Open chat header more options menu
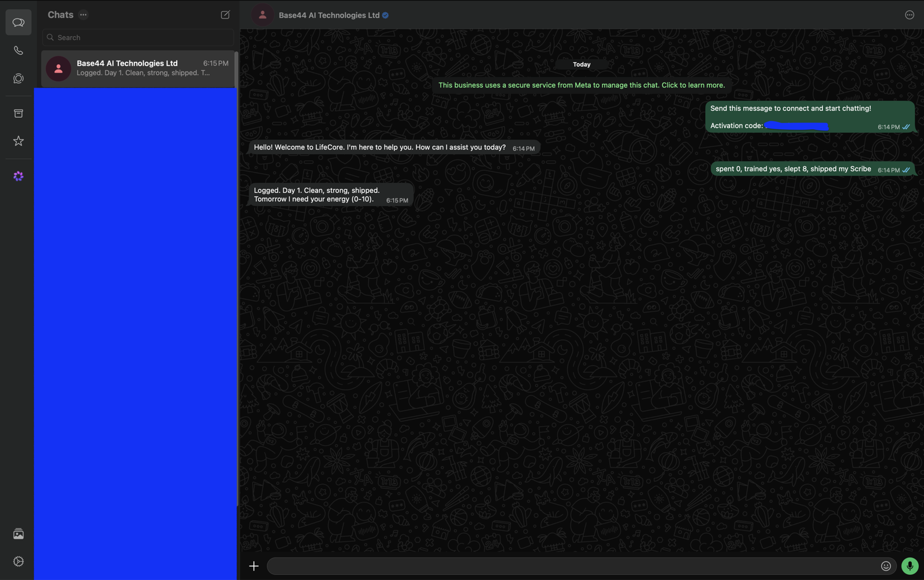Screen dimensions: 924x580 coord(910,15)
